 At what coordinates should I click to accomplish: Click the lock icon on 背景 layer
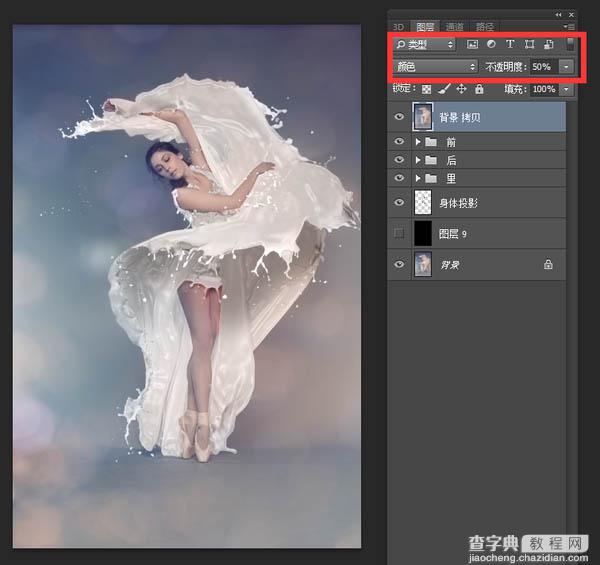pyautogui.click(x=548, y=264)
